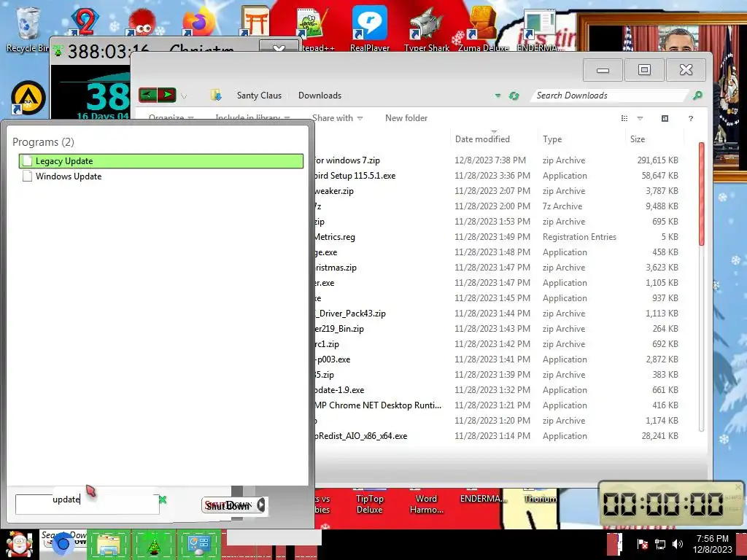This screenshot has height=560, width=747.
Task: Click New folder in Explorer toolbar
Action: [x=406, y=118]
